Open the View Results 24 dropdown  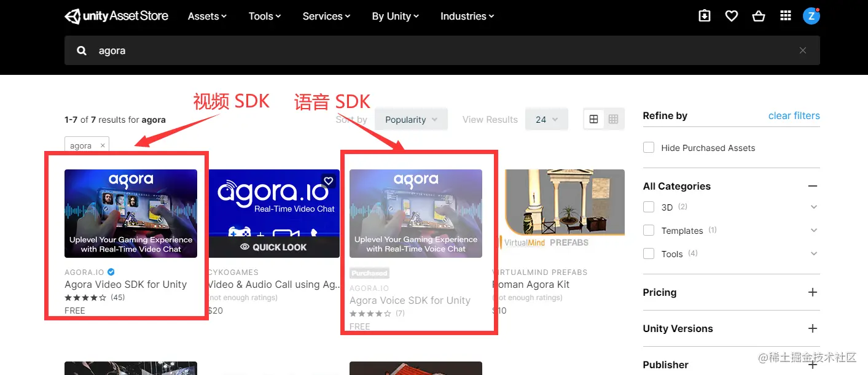(546, 120)
